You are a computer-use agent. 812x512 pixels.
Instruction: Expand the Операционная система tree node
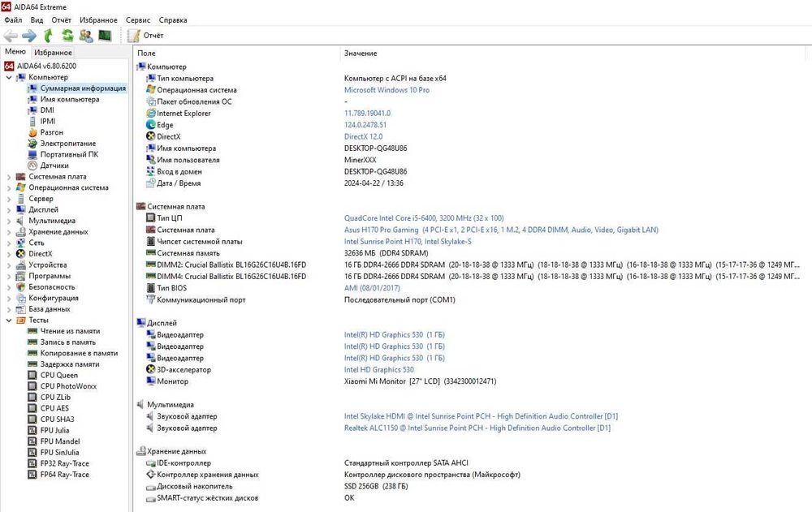pos(9,188)
